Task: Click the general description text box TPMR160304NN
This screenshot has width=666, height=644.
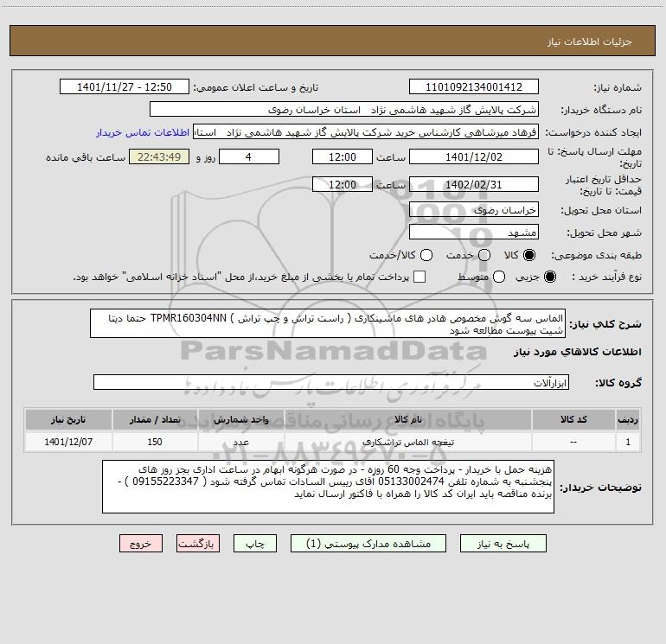Action: pos(328,323)
